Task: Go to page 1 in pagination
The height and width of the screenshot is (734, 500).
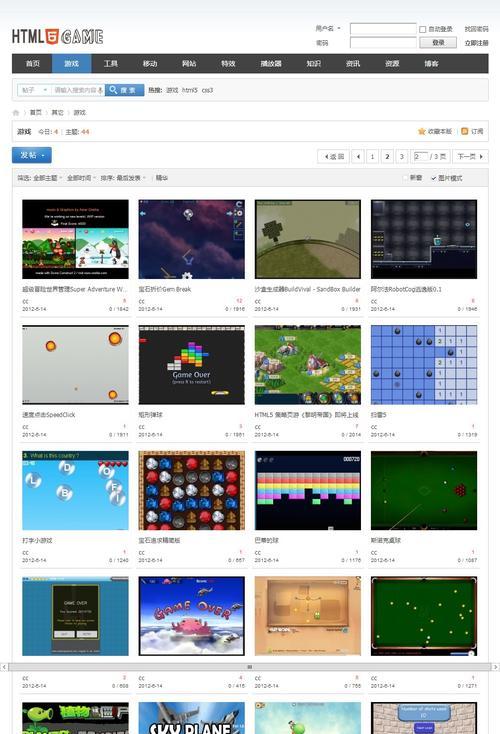Action: pos(373,156)
